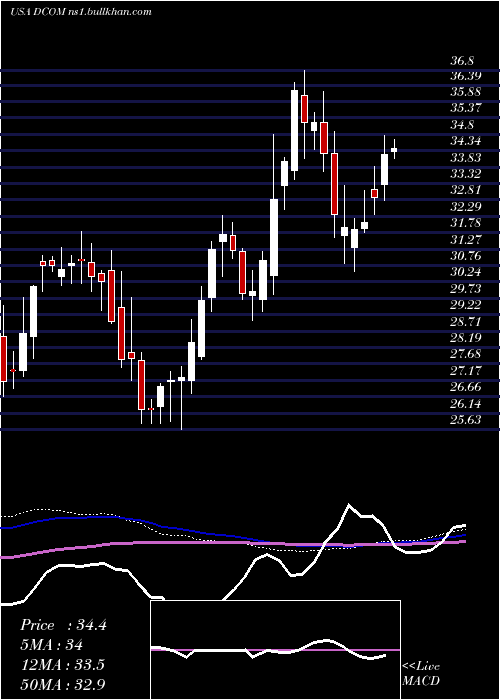The height and width of the screenshot is (700, 500).
Task: Click the 29.22 price axis label
Action: click(466, 305)
